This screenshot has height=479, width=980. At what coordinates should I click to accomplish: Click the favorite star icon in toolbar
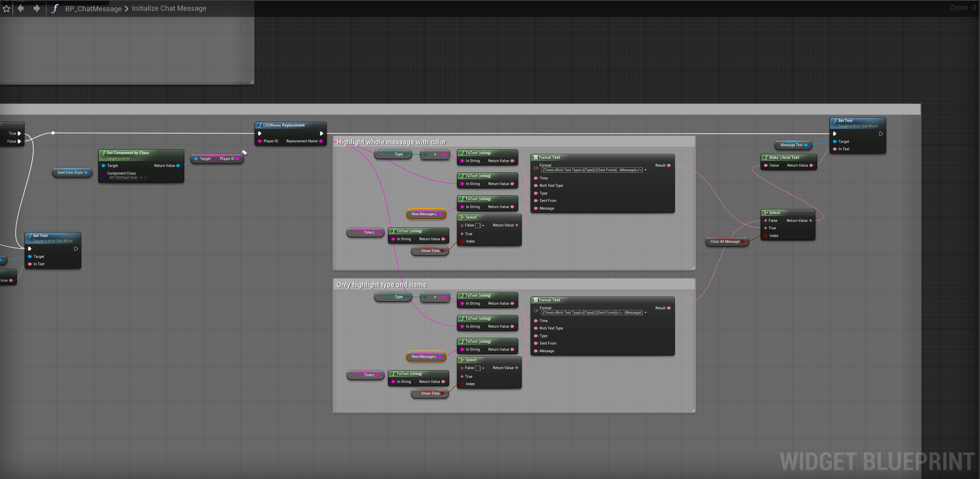tap(6, 8)
